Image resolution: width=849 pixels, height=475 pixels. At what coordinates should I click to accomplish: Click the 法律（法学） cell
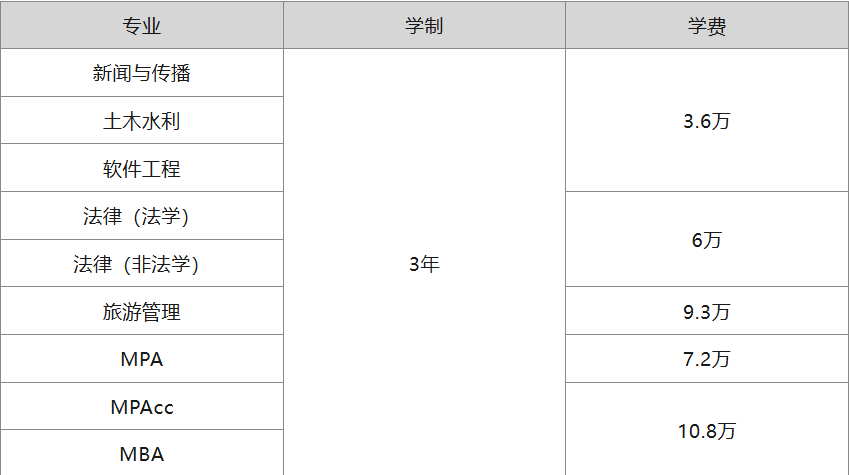coord(141,217)
